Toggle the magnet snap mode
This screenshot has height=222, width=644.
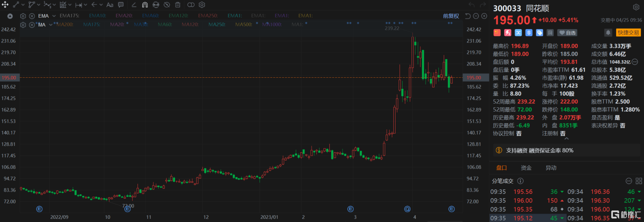[x=145, y=5]
